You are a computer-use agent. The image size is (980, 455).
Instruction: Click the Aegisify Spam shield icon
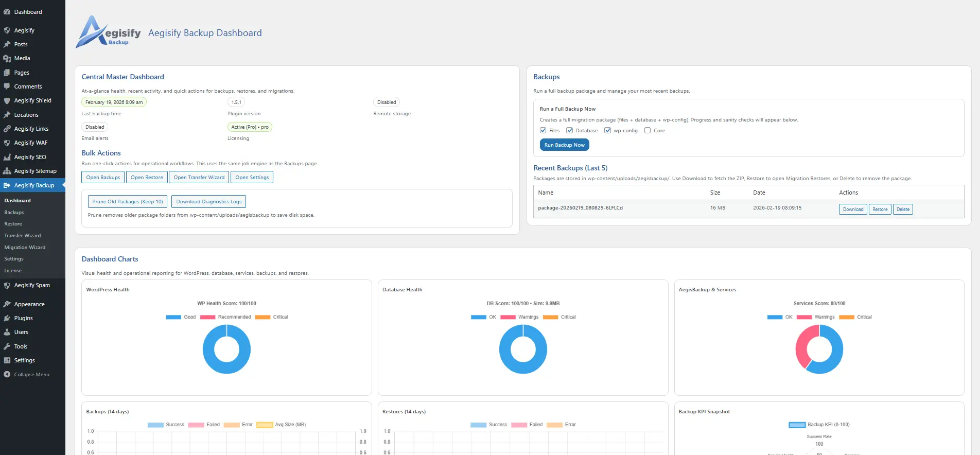pyautogui.click(x=7, y=285)
